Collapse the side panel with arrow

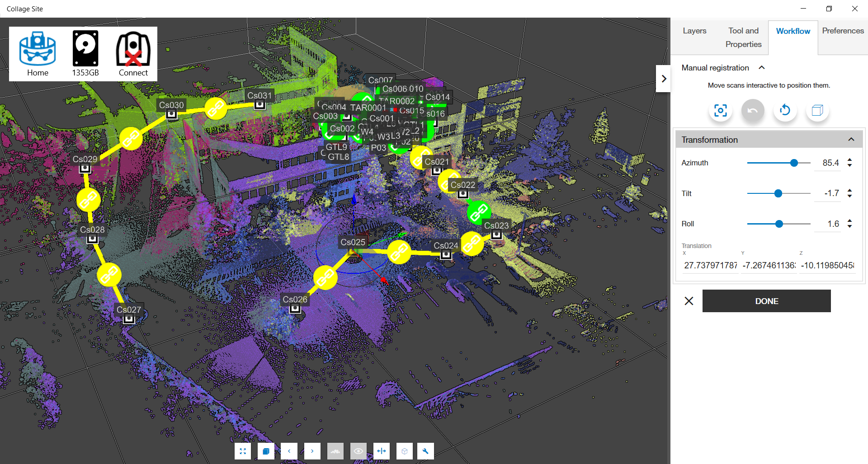(663, 79)
